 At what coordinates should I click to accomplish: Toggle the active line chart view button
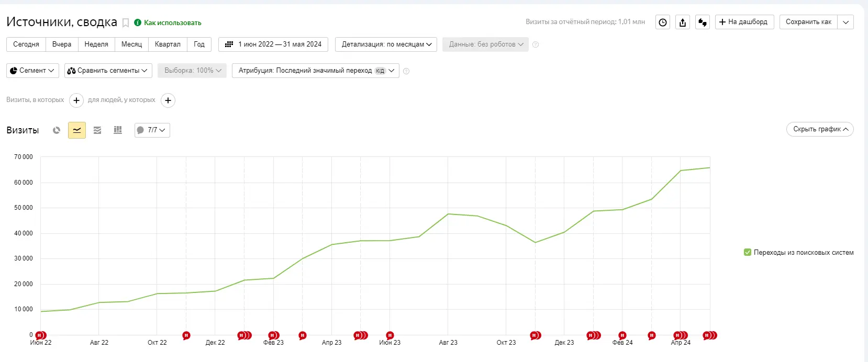[77, 130]
